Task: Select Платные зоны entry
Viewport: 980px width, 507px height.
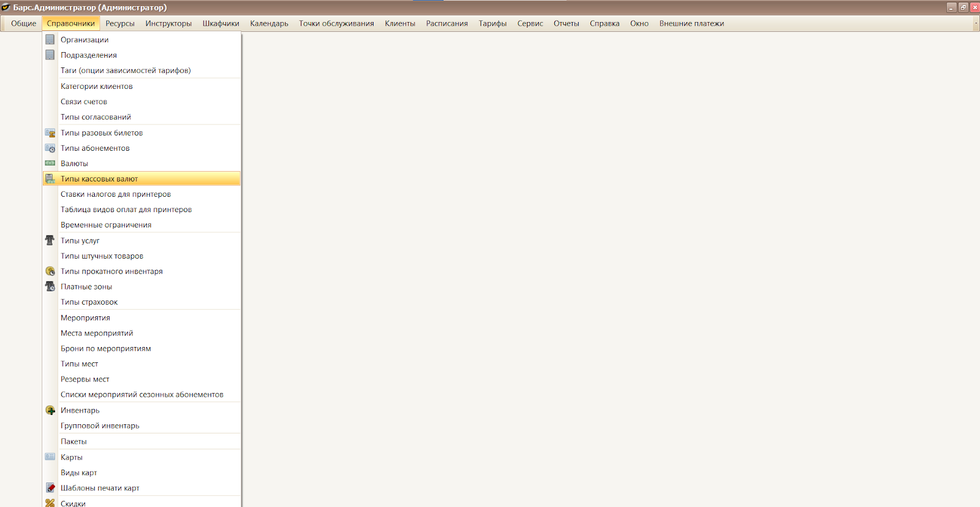Action: 141,287
